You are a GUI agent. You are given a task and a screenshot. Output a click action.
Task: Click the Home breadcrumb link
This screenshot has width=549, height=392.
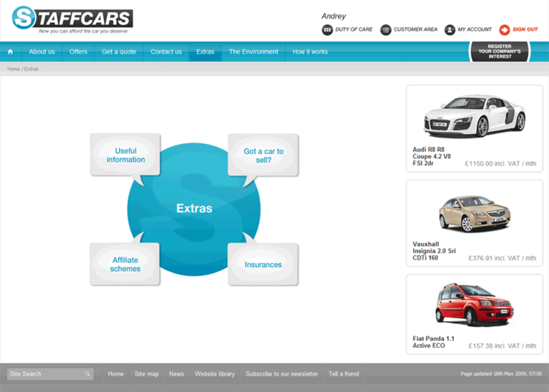[13, 69]
